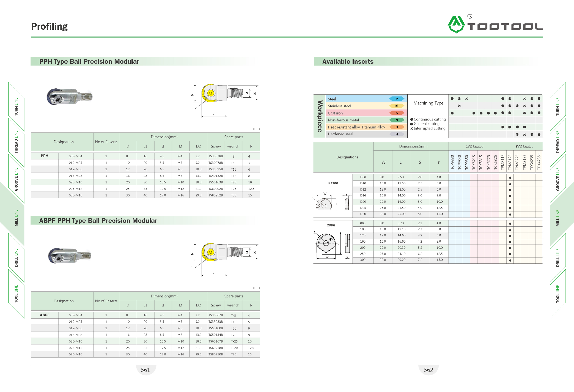Click the PPH ball cutter product photo
This screenshot has height=392, width=574.
[69, 96]
